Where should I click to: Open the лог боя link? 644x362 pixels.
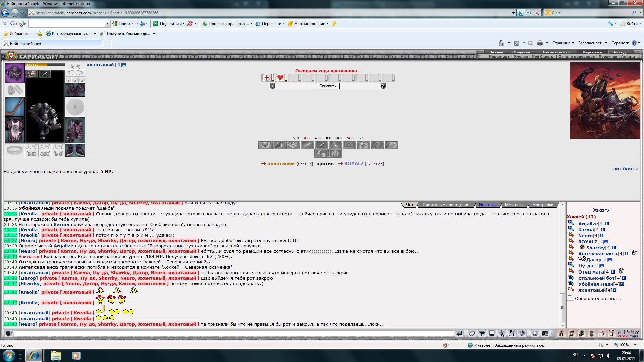pos(626,169)
